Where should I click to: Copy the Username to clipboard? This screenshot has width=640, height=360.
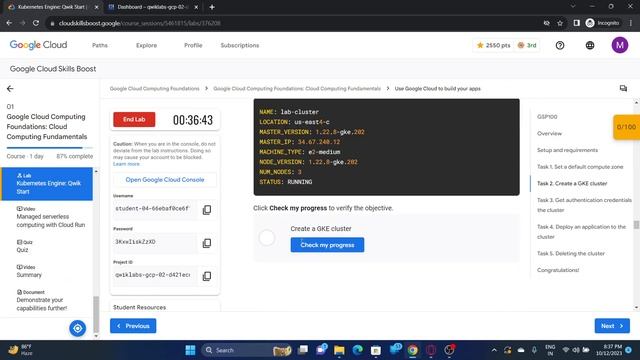207,210
